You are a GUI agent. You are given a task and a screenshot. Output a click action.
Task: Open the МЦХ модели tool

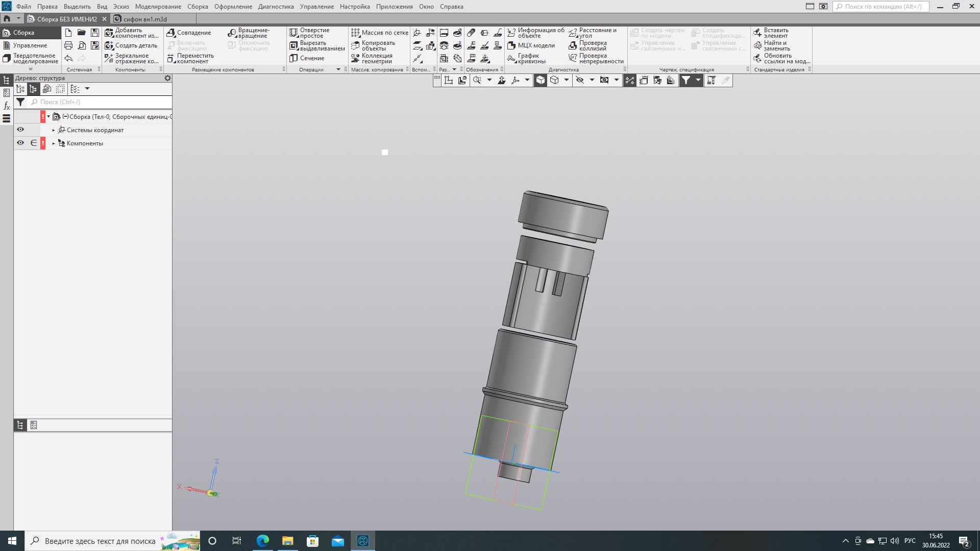click(531, 45)
